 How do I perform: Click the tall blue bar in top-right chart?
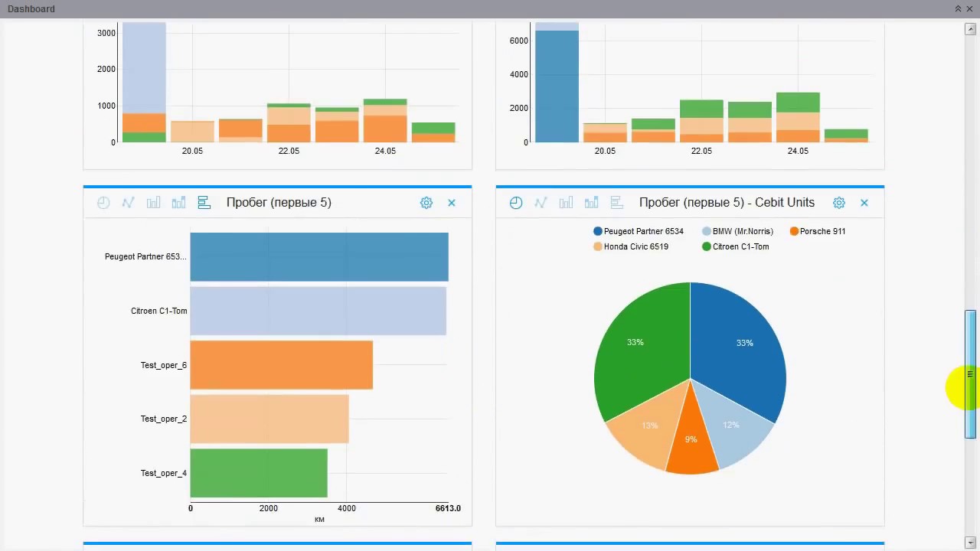[557, 86]
